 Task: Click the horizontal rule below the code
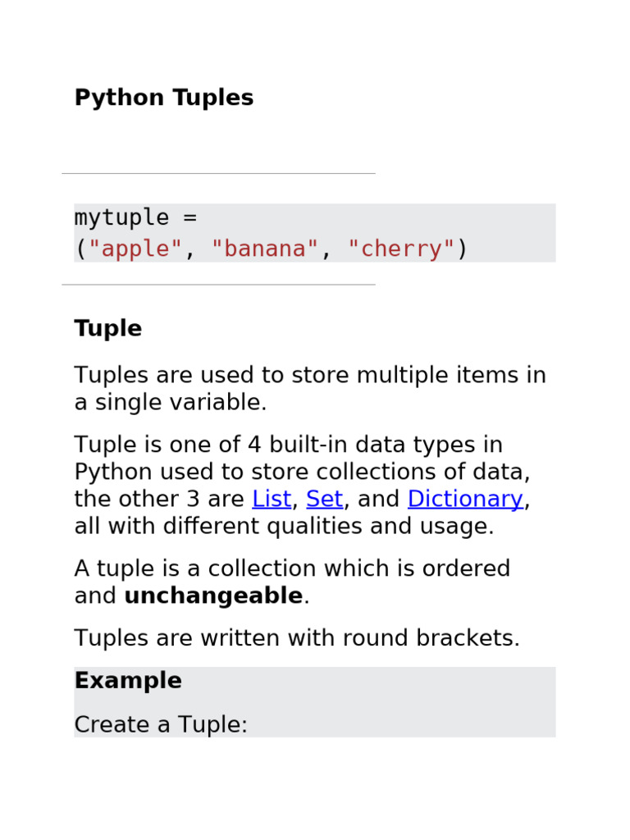click(x=218, y=285)
